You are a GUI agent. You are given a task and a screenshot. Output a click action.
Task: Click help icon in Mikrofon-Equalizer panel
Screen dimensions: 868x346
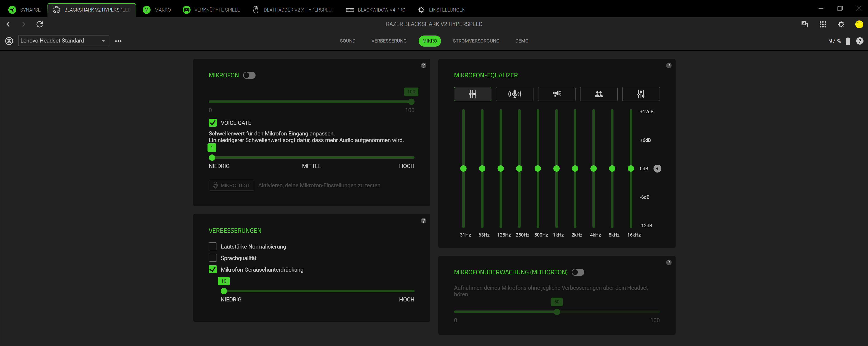(x=669, y=66)
